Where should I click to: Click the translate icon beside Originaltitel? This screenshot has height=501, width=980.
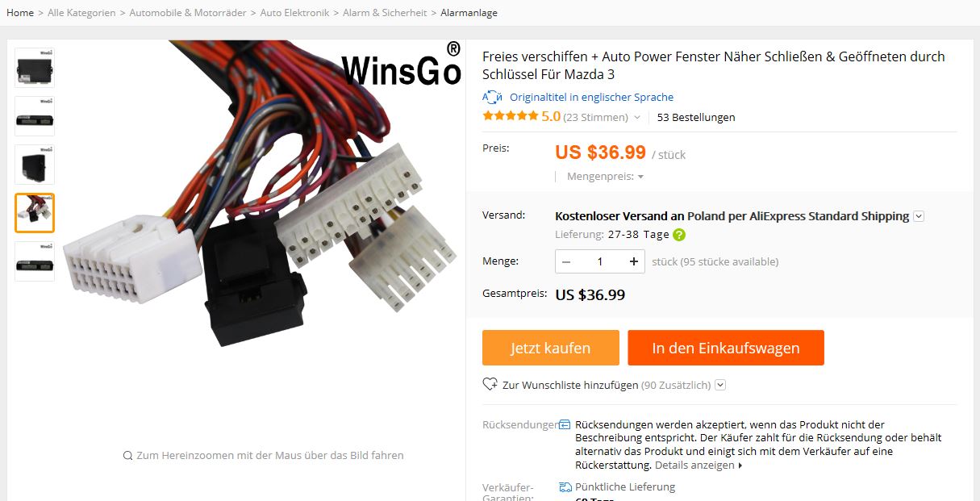tap(492, 97)
